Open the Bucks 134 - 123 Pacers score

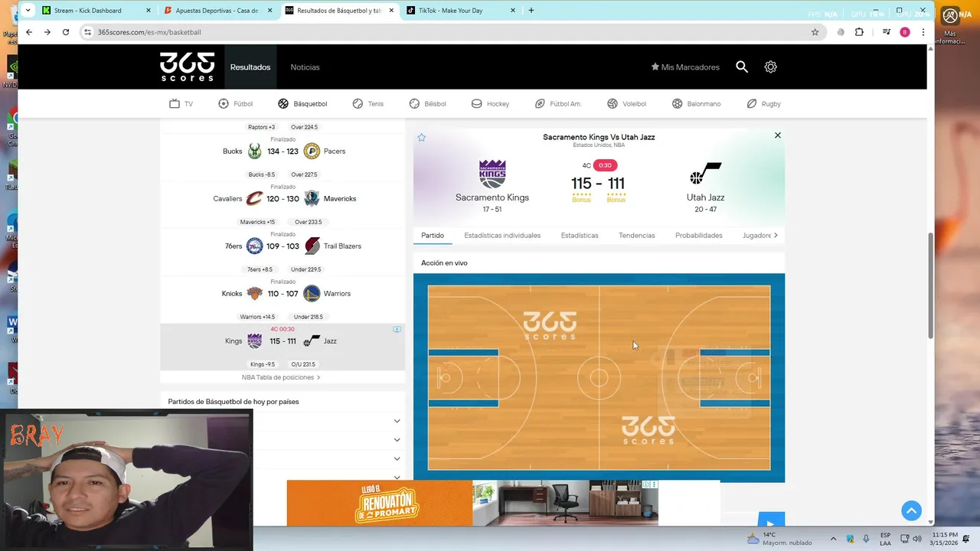(x=283, y=152)
